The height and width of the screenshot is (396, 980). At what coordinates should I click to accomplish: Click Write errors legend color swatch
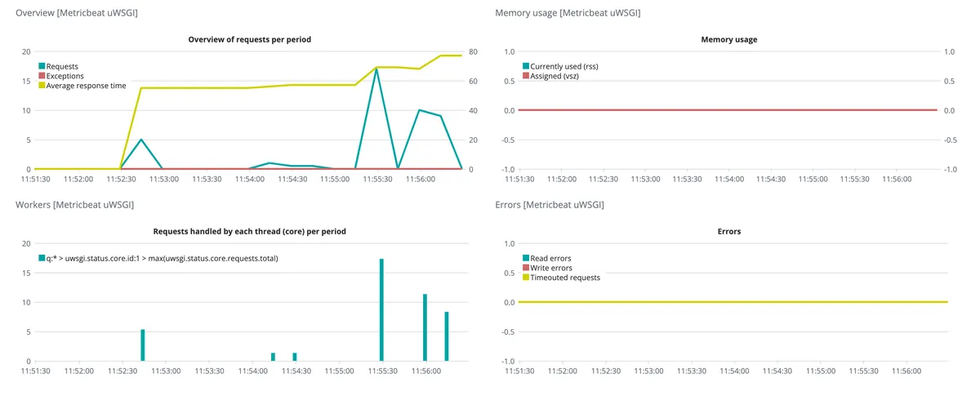pyautogui.click(x=526, y=268)
